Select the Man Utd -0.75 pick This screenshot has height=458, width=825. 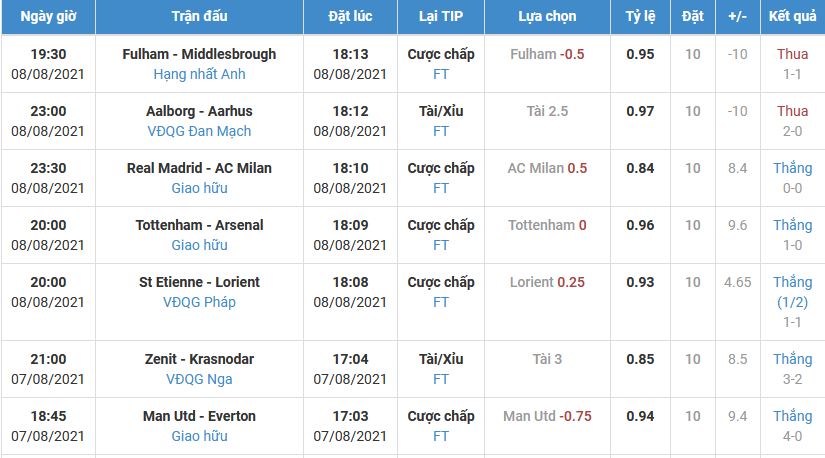(547, 416)
